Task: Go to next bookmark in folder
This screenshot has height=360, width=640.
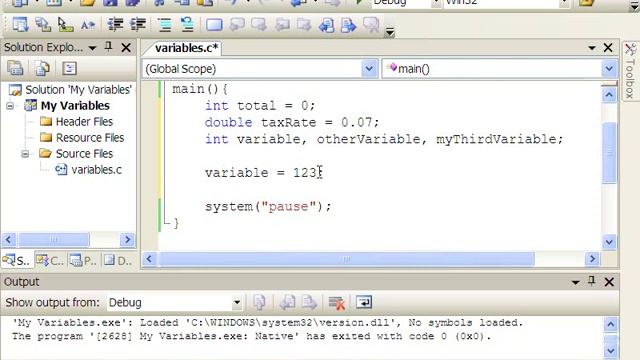Action: 304,24
